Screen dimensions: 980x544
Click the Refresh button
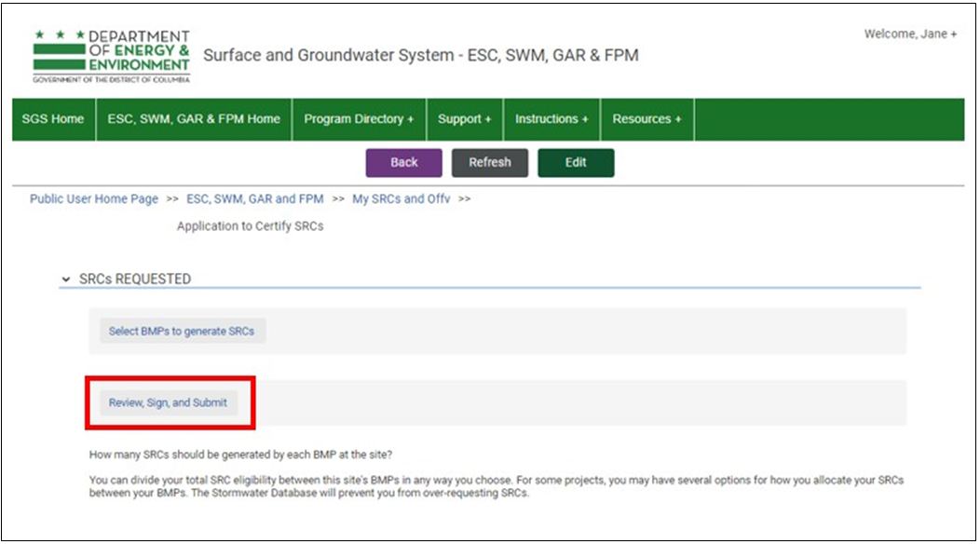(489, 162)
